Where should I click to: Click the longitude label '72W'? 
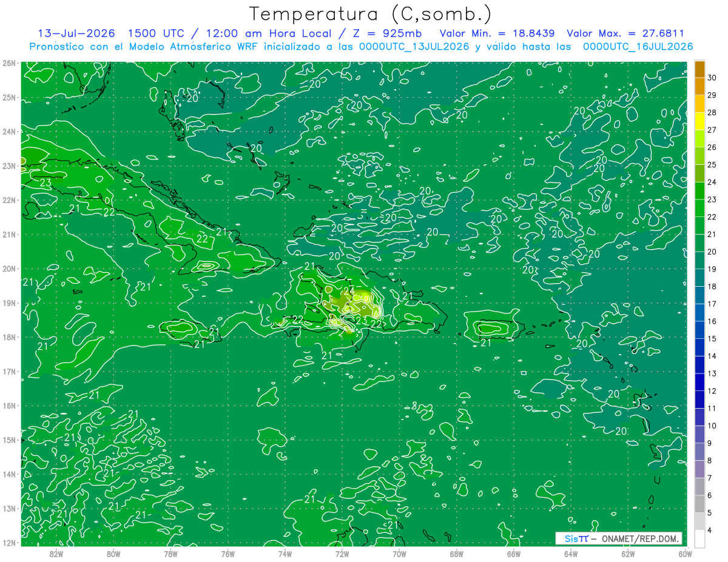pos(342,554)
